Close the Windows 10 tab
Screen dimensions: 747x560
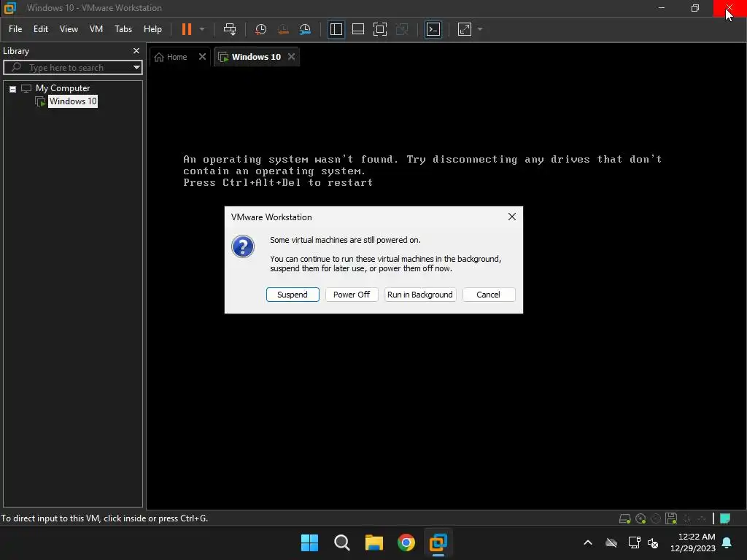pyautogui.click(x=292, y=57)
